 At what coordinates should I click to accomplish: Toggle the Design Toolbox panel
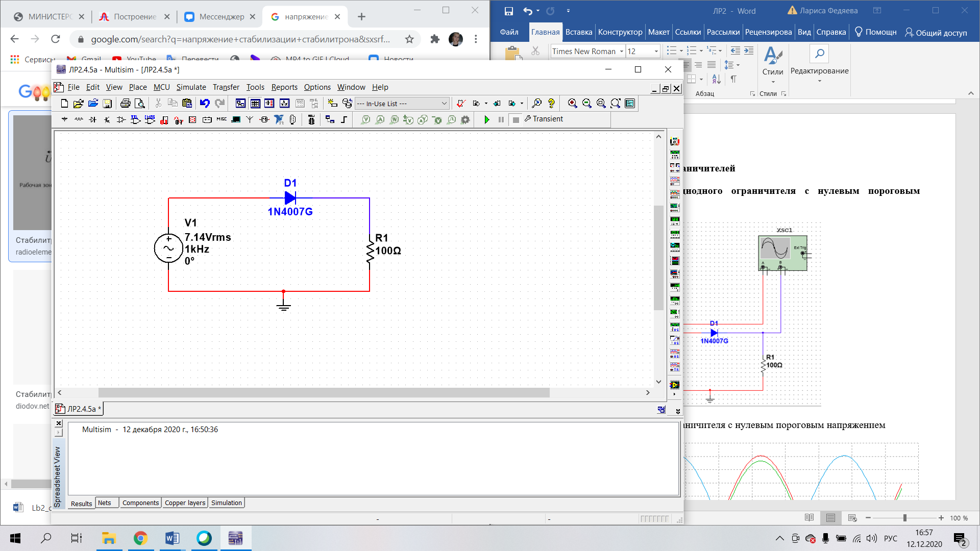tap(240, 104)
